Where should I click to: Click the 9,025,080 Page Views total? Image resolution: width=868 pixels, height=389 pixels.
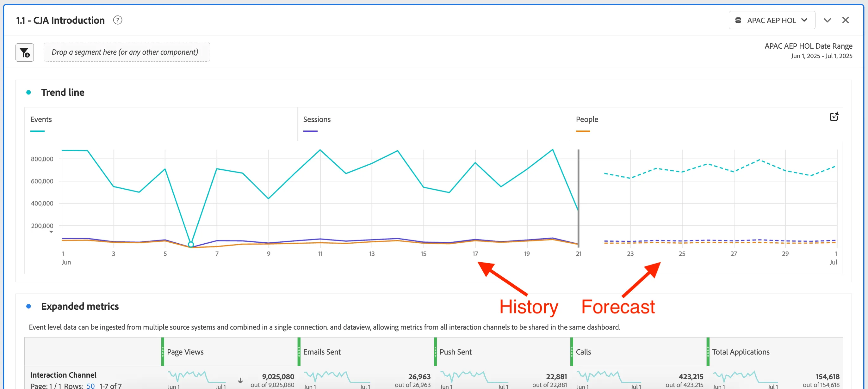pyautogui.click(x=278, y=377)
